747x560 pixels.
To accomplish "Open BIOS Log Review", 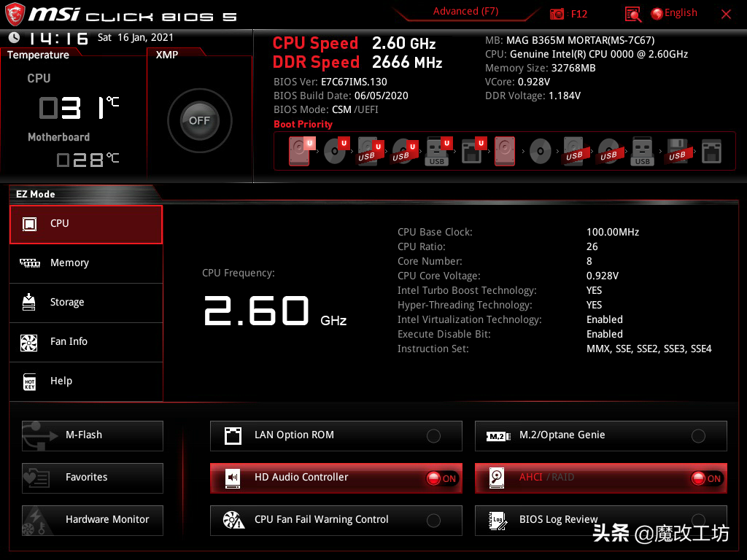I will [601, 521].
